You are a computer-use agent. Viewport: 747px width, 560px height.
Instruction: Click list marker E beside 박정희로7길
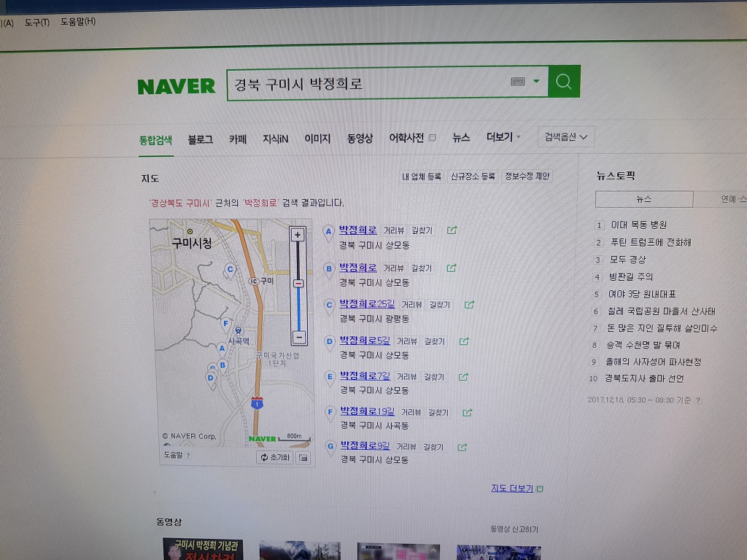click(329, 379)
